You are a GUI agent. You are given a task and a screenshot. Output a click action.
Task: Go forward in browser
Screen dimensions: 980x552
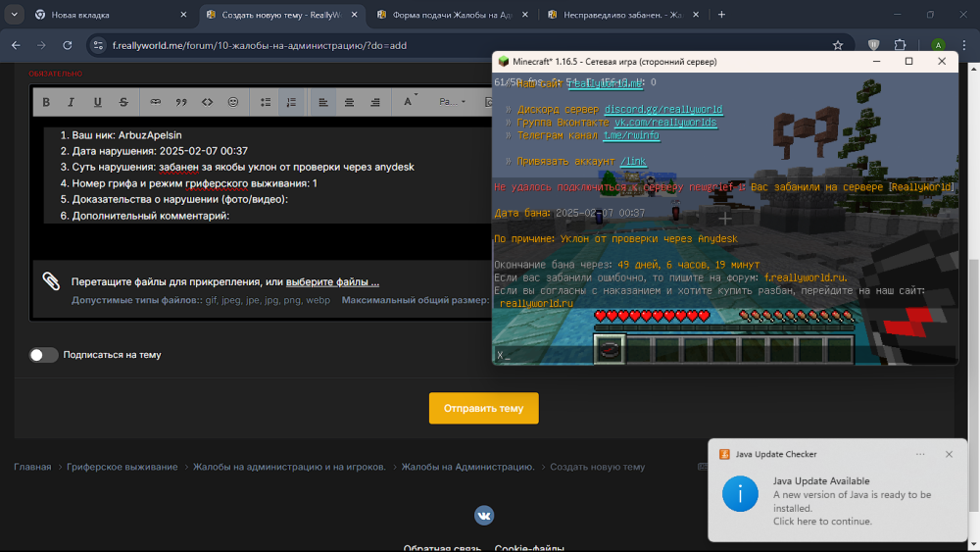coord(41,45)
